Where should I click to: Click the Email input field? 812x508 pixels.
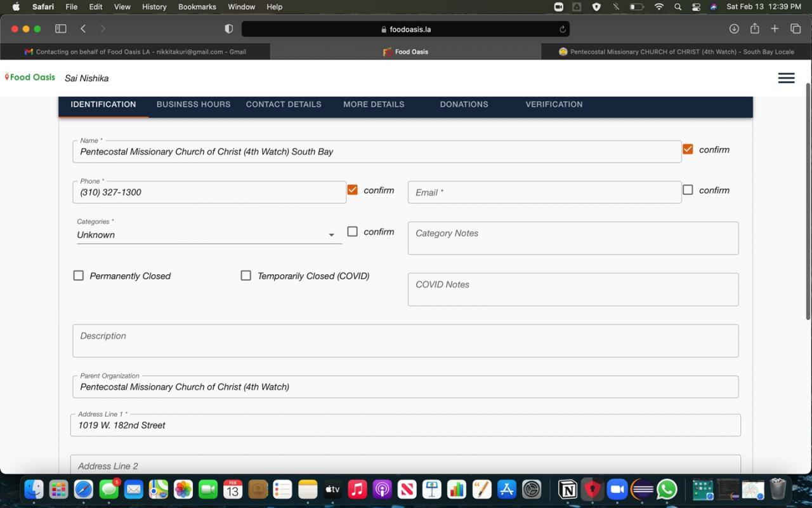pyautogui.click(x=544, y=192)
